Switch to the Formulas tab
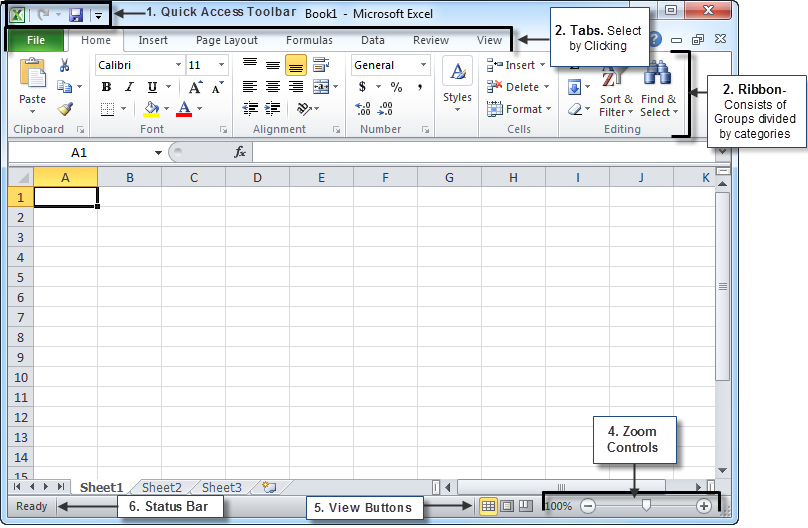This screenshot has height=528, width=808. coord(309,40)
